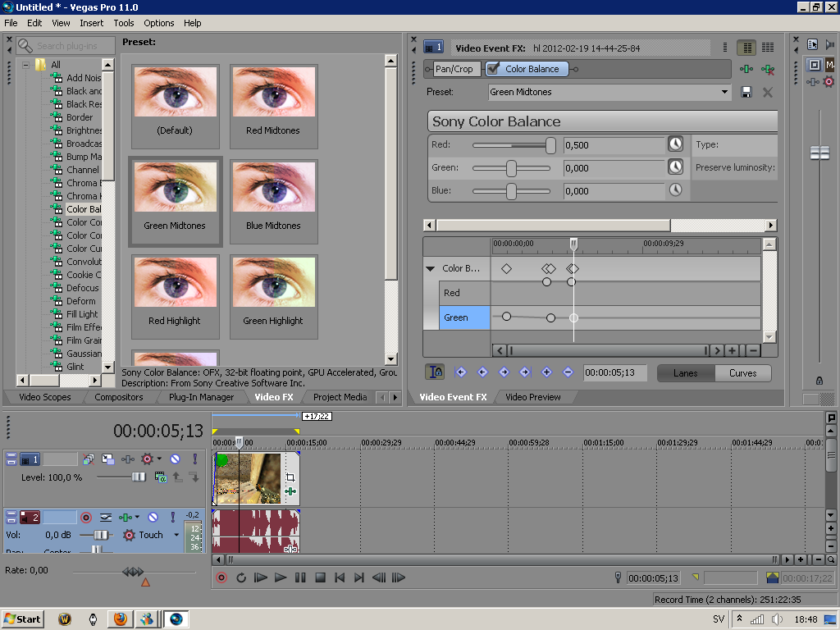Toggle Loop Playback in transport bar
The height and width of the screenshot is (630, 840).
point(241,577)
